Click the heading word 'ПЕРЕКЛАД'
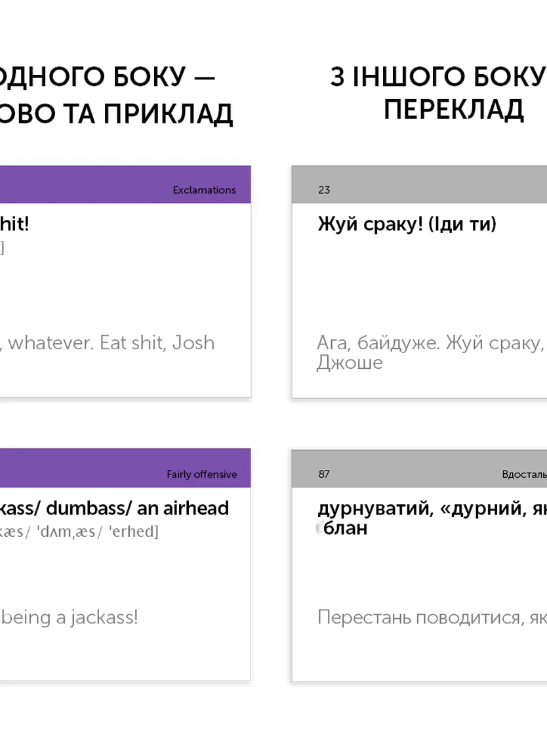 pyautogui.click(x=454, y=110)
